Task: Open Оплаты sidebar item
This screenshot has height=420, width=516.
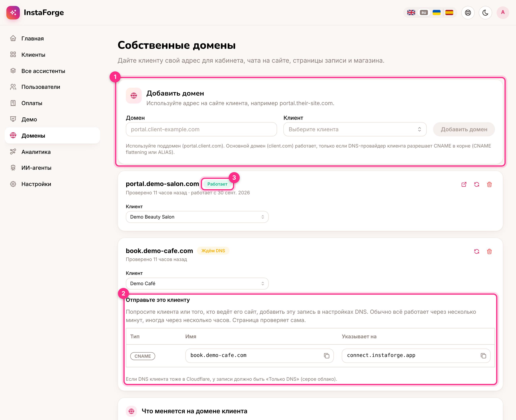Action: (x=52, y=103)
